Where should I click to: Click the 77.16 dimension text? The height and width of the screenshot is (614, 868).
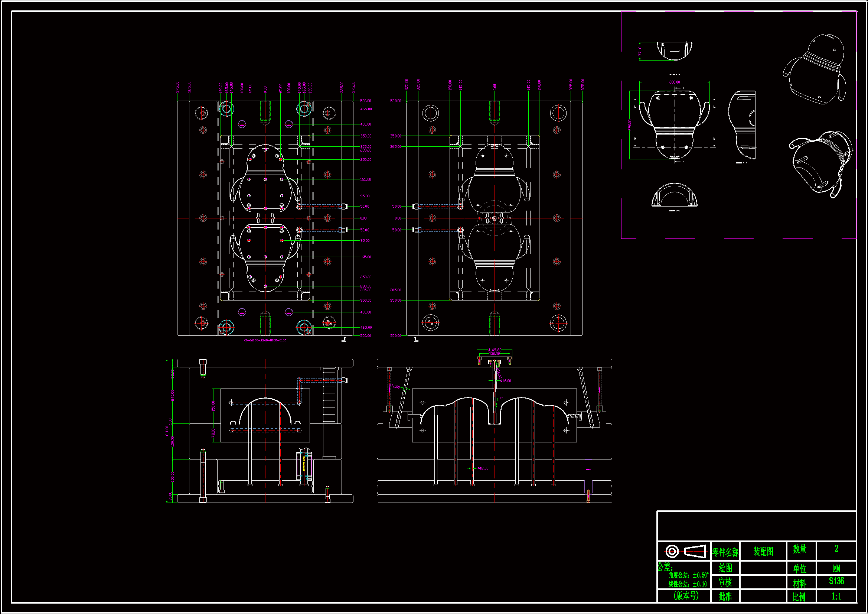coord(640,51)
